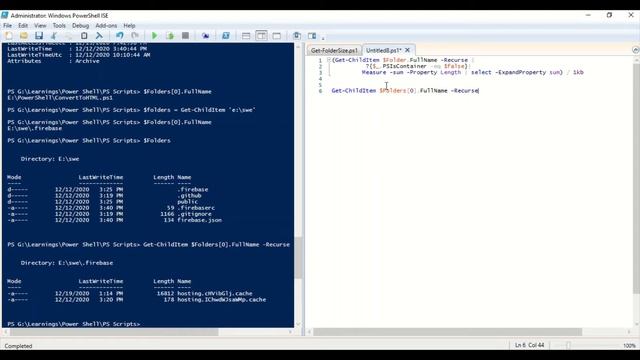Click 'Directory: E:\swe' console line
The image size is (640, 360).
50,159
